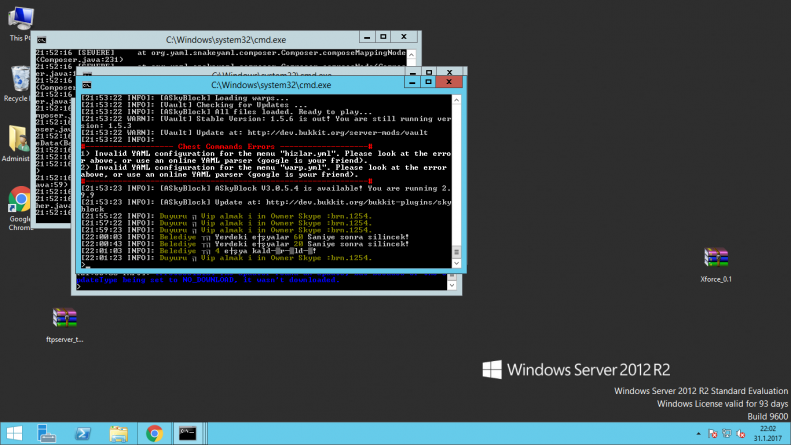Open the This PC desktop icon
This screenshot has width=791, height=445.
[20, 23]
